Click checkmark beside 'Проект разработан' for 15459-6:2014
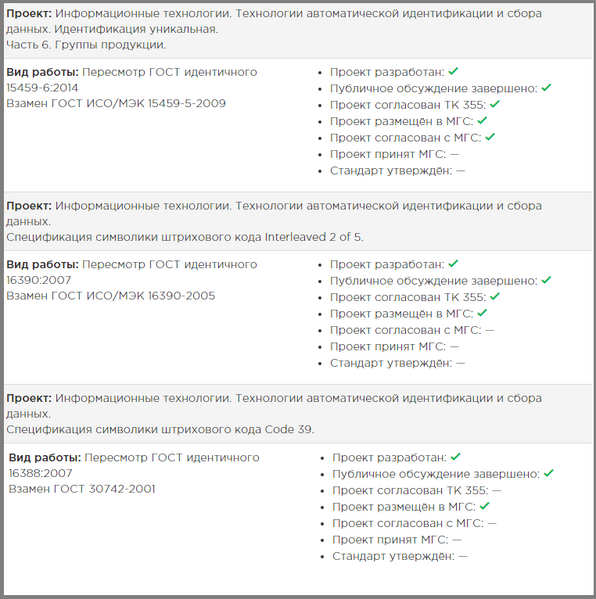Screen dimensions: 596x599 [x=453, y=71]
